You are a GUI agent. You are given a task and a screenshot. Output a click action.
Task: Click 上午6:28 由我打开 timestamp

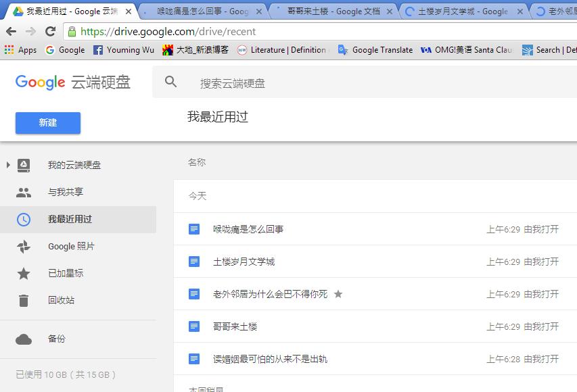(522, 359)
